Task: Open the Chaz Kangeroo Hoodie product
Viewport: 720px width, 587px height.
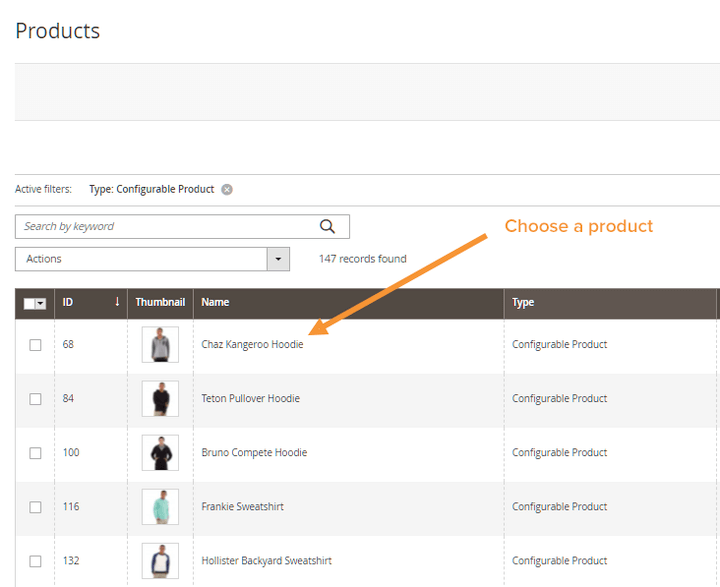Action: [x=252, y=345]
